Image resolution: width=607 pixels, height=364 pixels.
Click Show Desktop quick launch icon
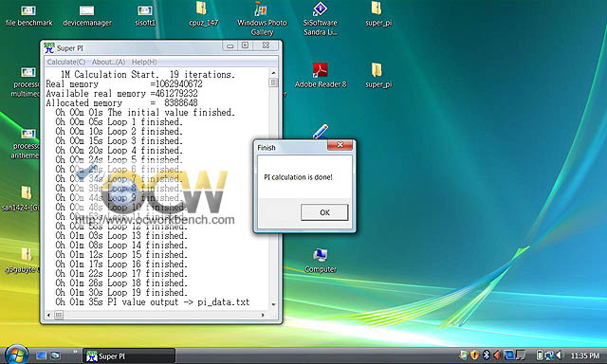pos(42,355)
